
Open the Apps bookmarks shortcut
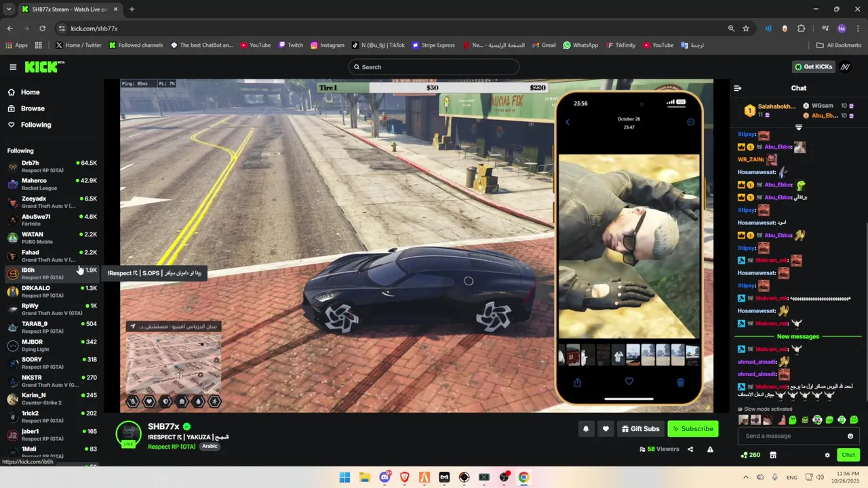(16, 45)
